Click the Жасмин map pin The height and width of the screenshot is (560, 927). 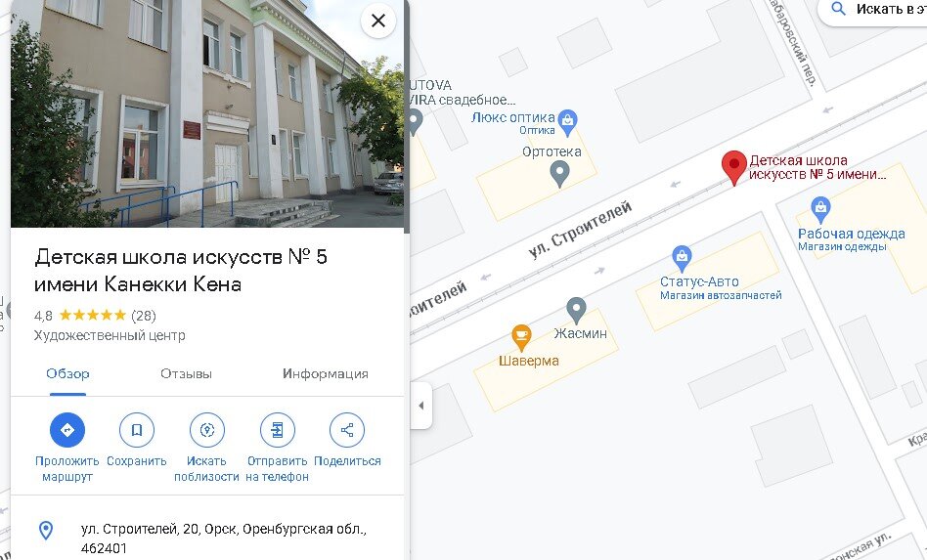point(576,310)
